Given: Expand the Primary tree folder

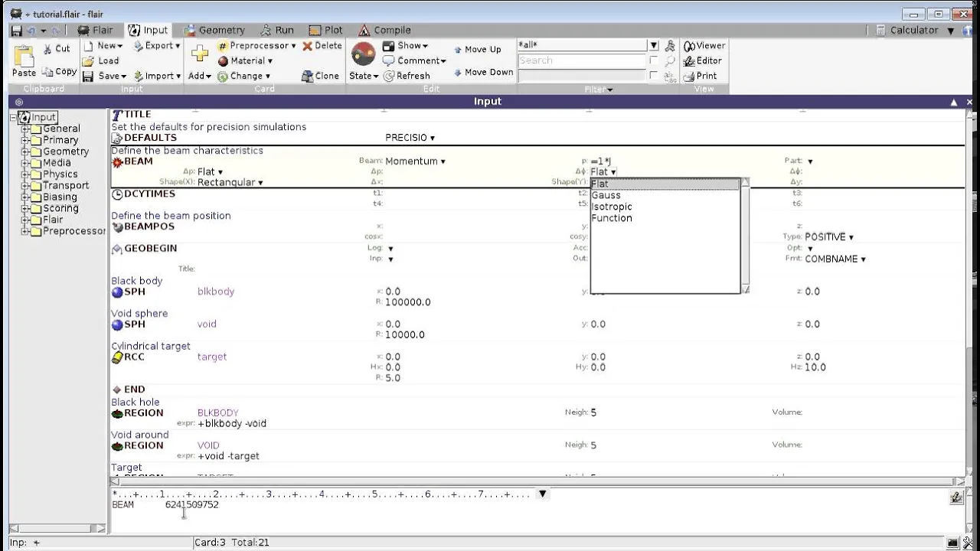Looking at the screenshot, I should click(x=25, y=140).
